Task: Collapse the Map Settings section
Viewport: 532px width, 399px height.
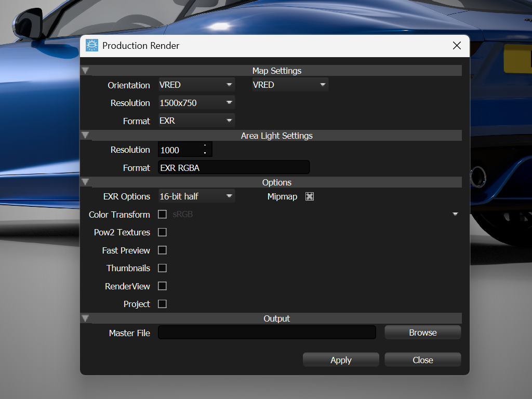Action: pyautogui.click(x=85, y=70)
